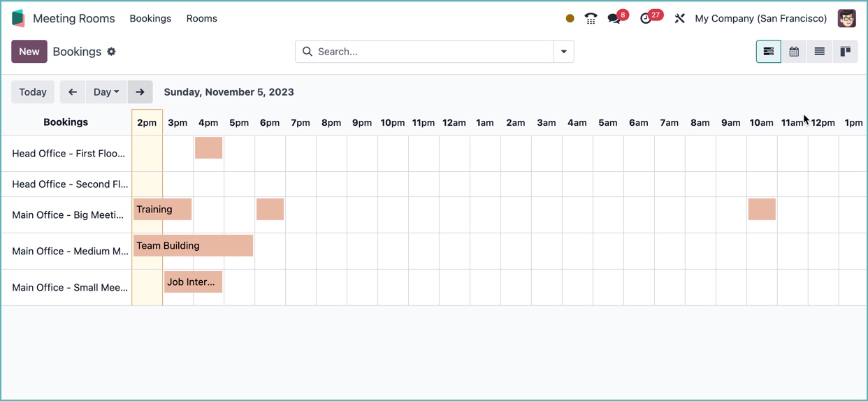Click the Meeting Rooms app logo
The image size is (868, 401).
pos(18,19)
